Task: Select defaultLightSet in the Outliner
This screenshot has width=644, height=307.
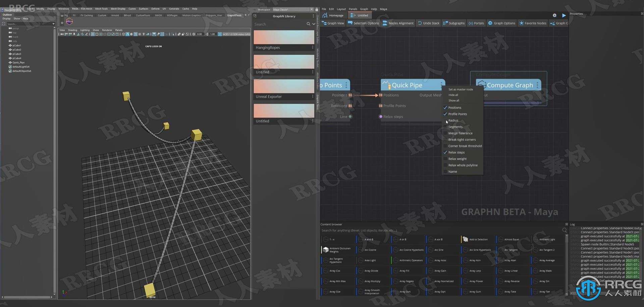Action: tap(21, 67)
